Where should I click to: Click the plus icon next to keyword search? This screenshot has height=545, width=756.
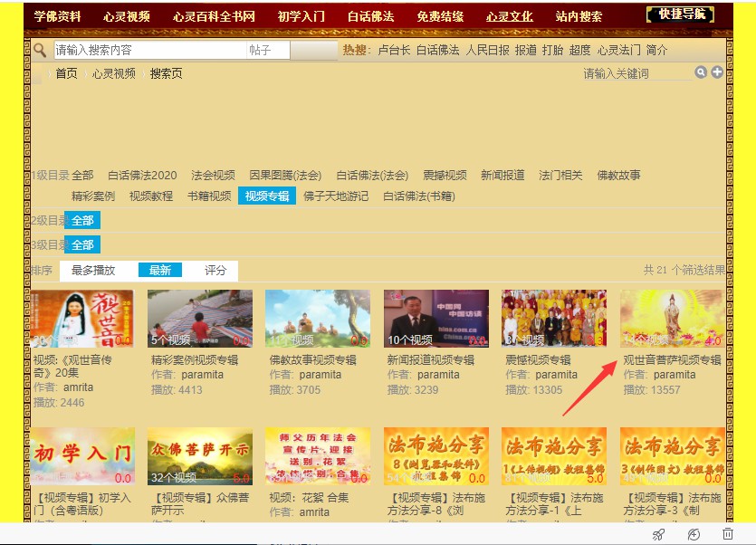pos(717,72)
